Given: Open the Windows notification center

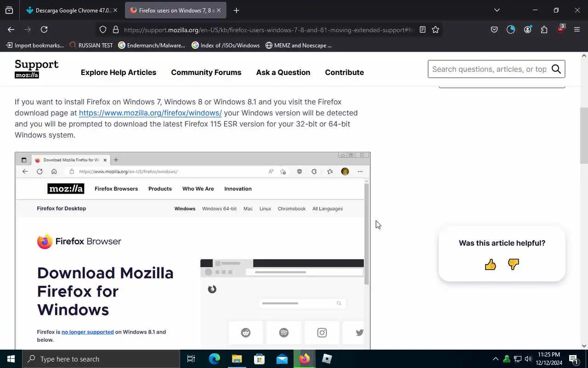Looking at the screenshot, I should [573, 359].
